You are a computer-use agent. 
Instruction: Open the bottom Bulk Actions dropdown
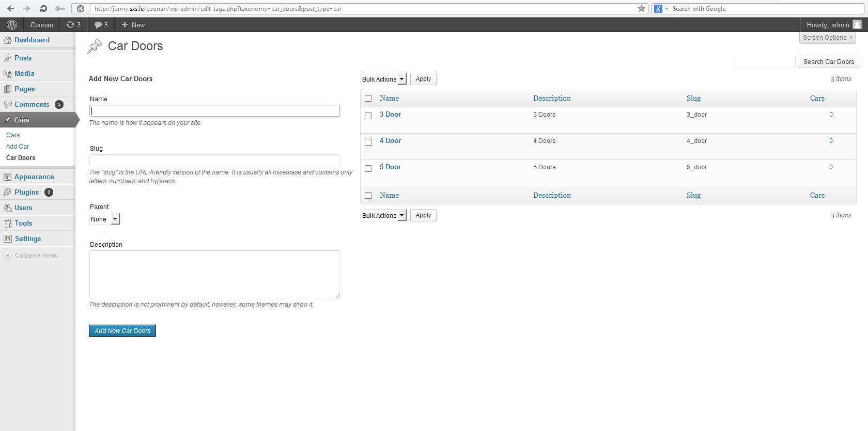383,215
